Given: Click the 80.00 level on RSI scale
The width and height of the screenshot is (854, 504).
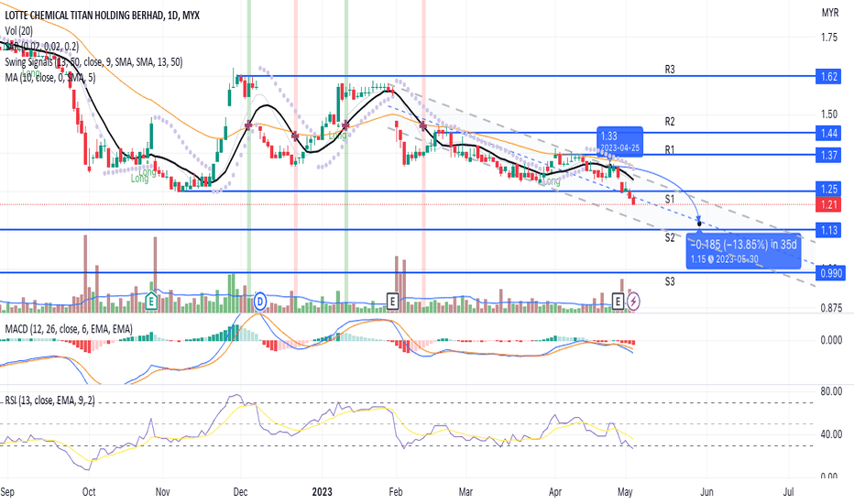Looking at the screenshot, I should point(830,391).
